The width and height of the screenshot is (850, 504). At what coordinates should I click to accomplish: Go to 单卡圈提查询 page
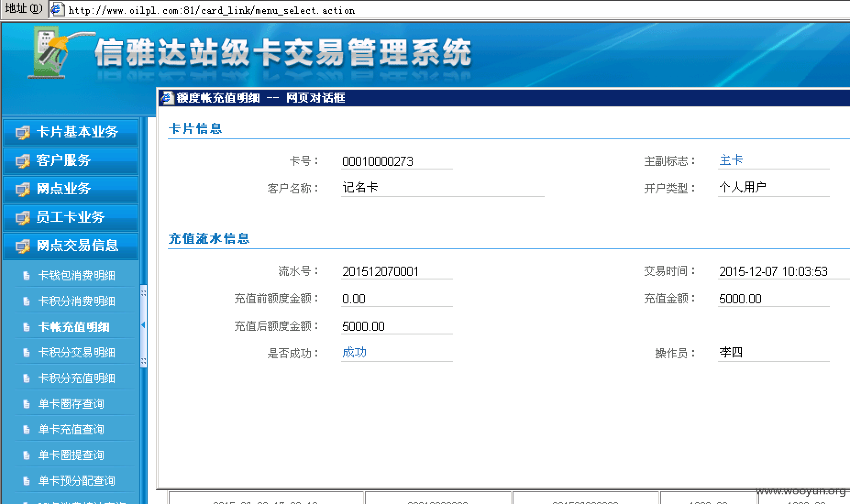click(x=71, y=455)
